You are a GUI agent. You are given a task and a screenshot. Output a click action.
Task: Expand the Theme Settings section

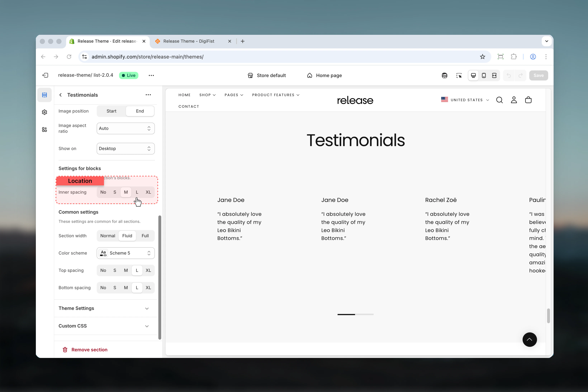(106, 308)
